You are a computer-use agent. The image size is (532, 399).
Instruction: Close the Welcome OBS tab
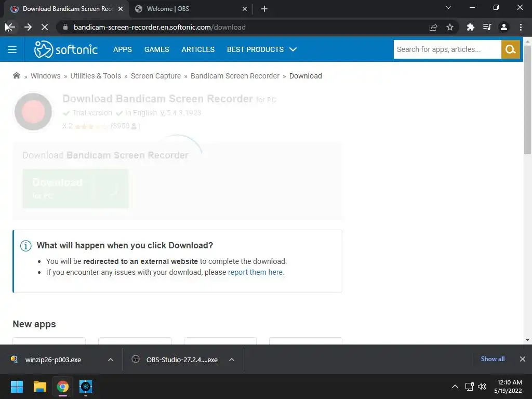245,9
